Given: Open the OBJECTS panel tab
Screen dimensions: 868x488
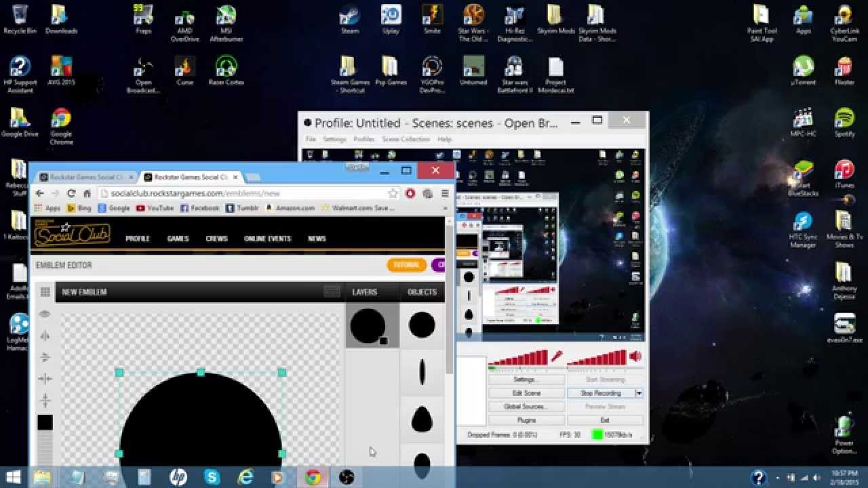Looking at the screenshot, I should coord(422,292).
